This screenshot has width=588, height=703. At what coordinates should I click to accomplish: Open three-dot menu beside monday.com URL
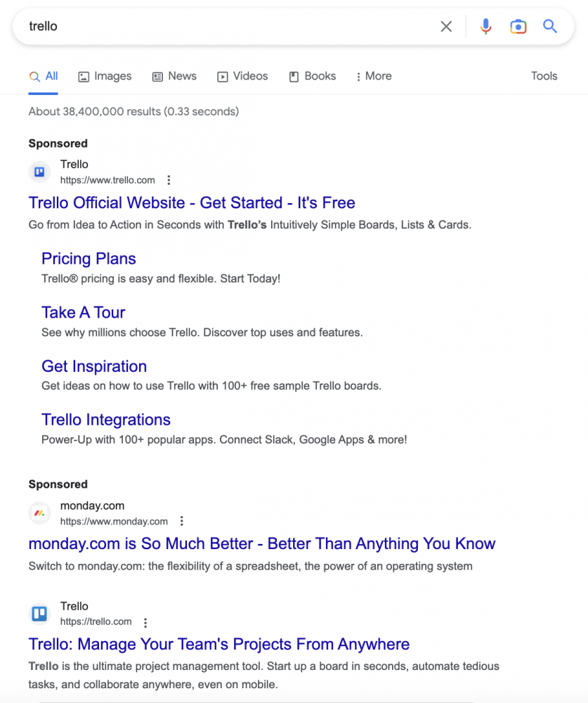181,522
